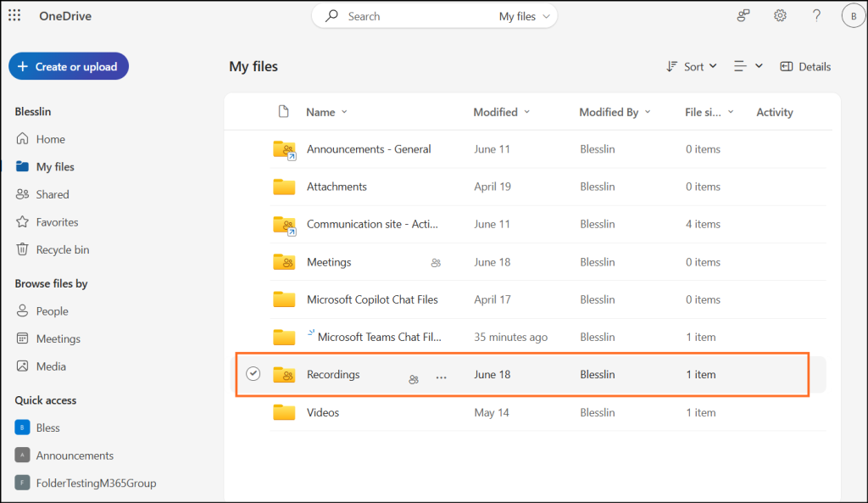Open Recycle bin in sidebar

(63, 250)
